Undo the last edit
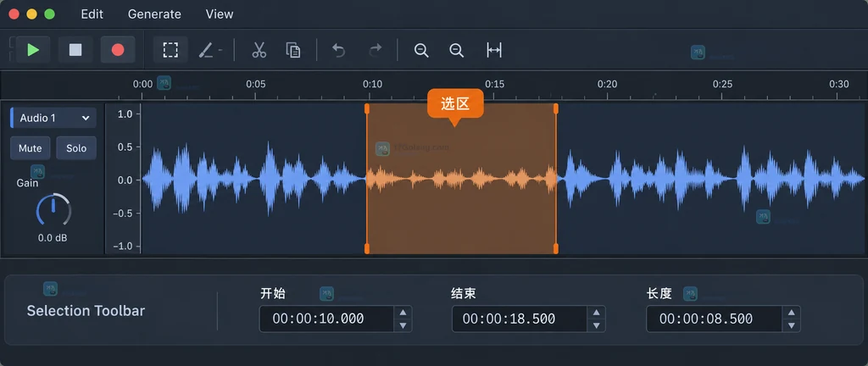868x366 pixels. [x=338, y=51]
